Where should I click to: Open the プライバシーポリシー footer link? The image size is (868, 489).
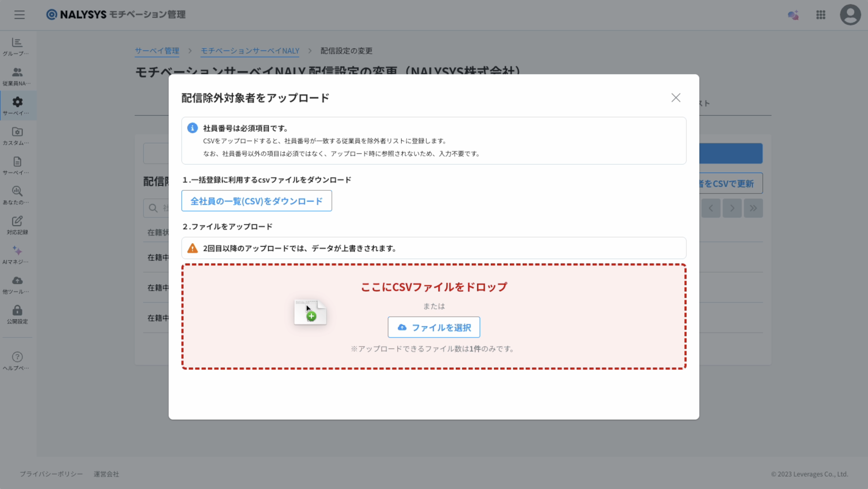click(x=51, y=474)
